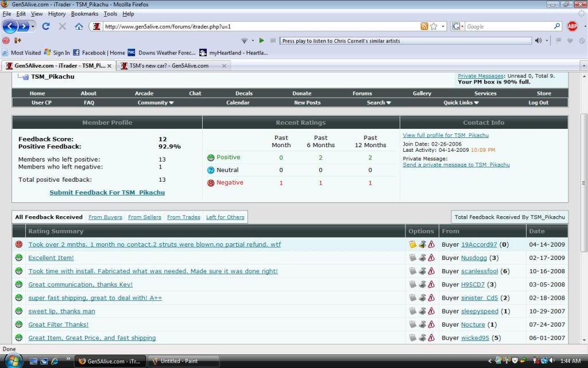
Task: Click the Submit Feedback For TSM_Pikachu link
Action: coord(107,193)
